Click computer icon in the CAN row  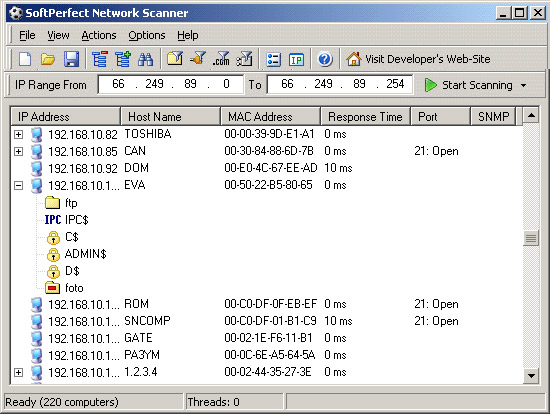coord(36,151)
